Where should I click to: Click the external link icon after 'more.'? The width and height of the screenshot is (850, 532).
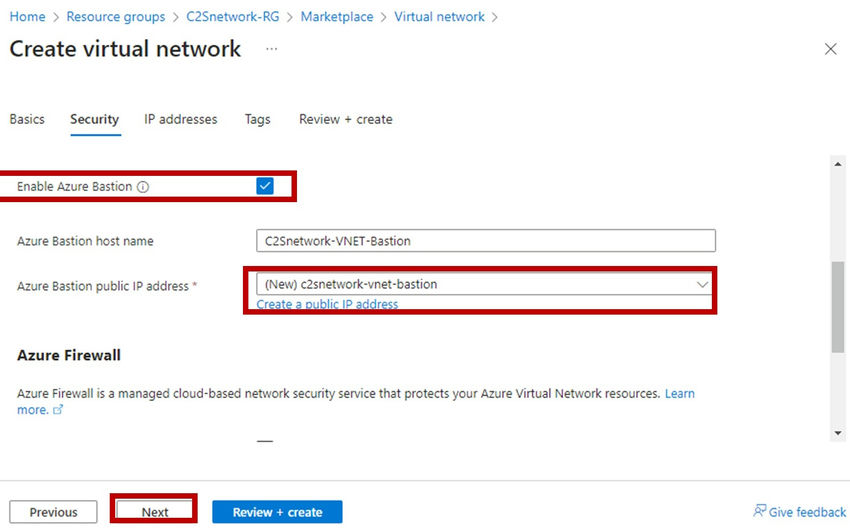[x=57, y=410]
